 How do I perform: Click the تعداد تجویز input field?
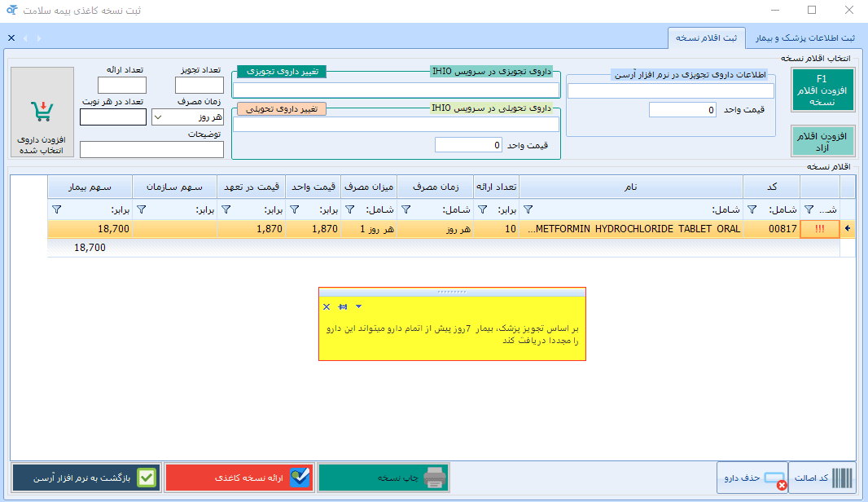tap(199, 86)
